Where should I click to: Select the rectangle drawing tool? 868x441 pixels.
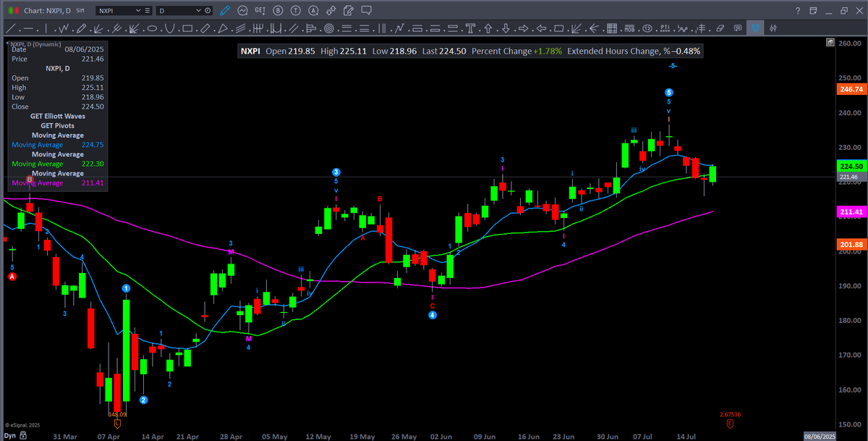click(x=187, y=28)
